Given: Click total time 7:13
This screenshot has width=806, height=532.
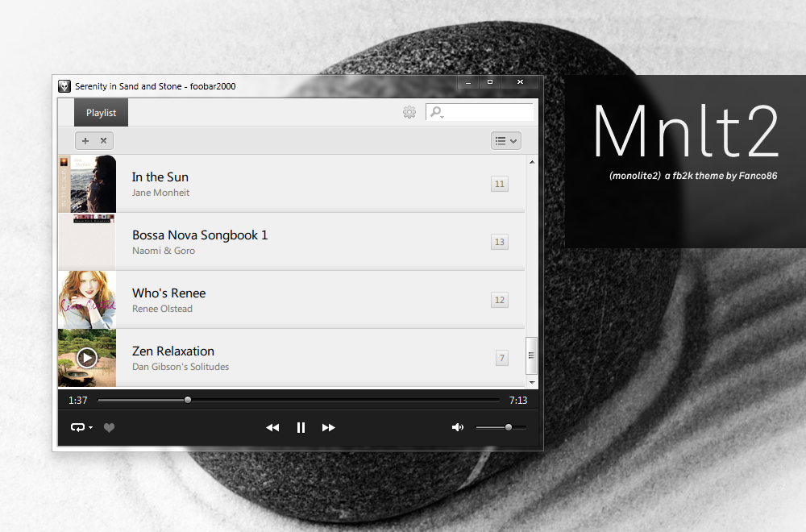Looking at the screenshot, I should [518, 401].
